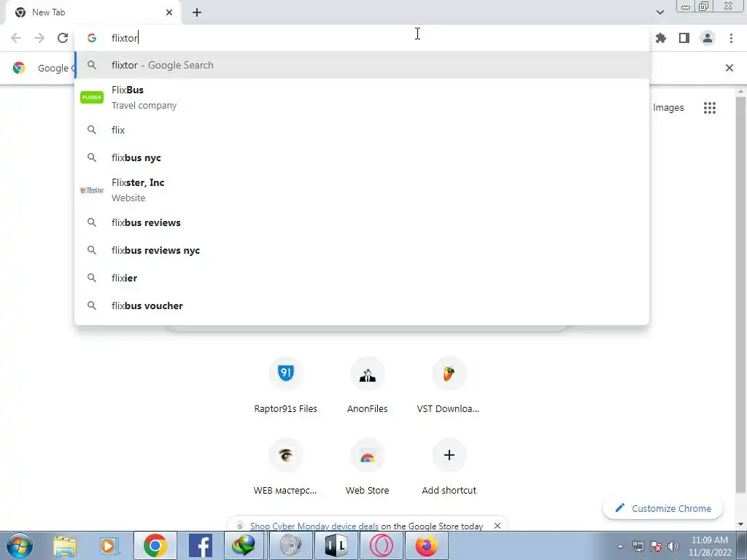Open the Shop Cyber Monday device deals link
747x560 pixels.
pyautogui.click(x=314, y=526)
